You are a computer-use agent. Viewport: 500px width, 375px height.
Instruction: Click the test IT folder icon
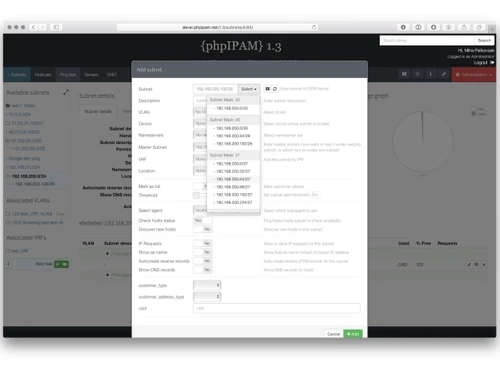tap(8, 106)
